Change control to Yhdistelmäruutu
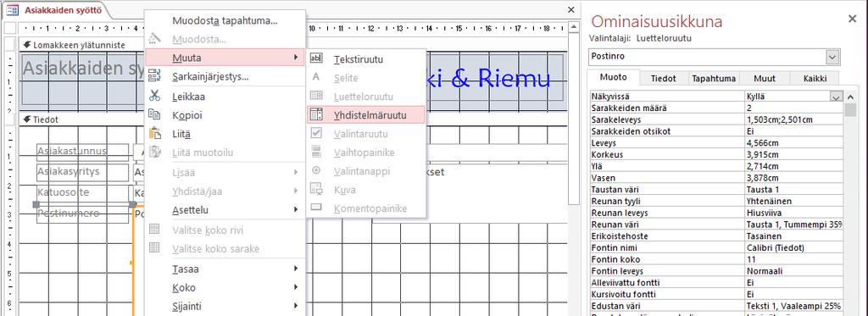 [366, 115]
